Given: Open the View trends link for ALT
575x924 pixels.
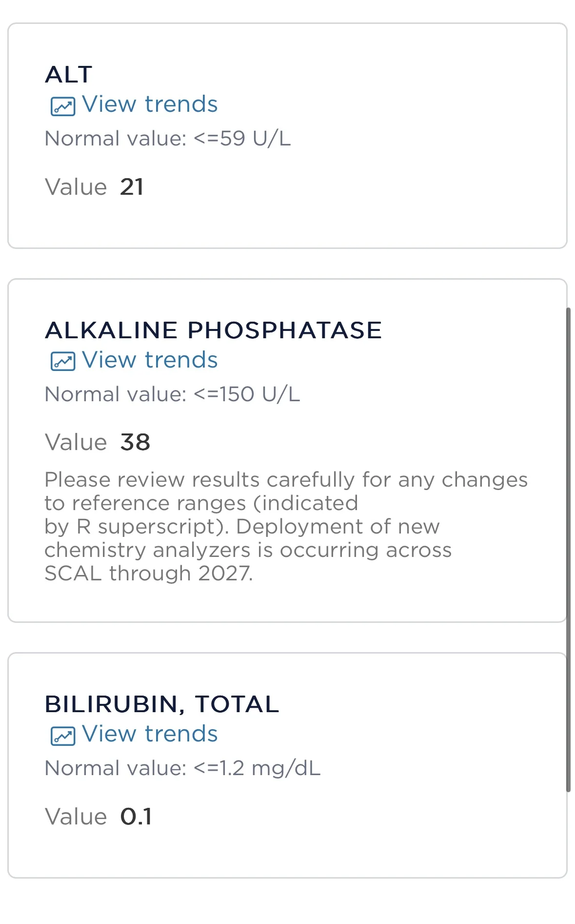Looking at the screenshot, I should [149, 104].
